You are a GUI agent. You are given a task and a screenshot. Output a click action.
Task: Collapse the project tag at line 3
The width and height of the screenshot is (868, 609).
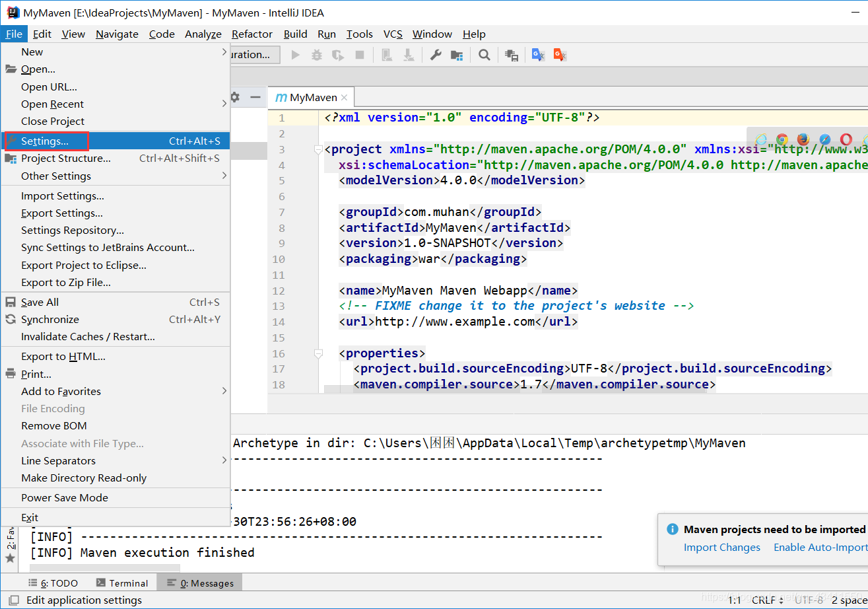pyautogui.click(x=319, y=149)
